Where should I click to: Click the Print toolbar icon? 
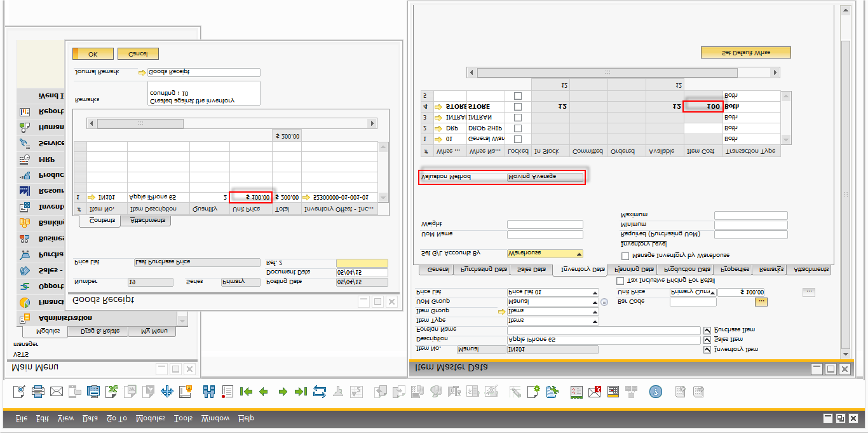click(38, 391)
